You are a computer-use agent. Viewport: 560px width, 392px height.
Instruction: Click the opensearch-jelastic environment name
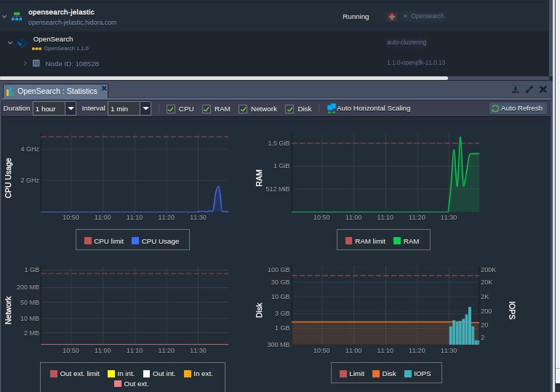click(61, 12)
